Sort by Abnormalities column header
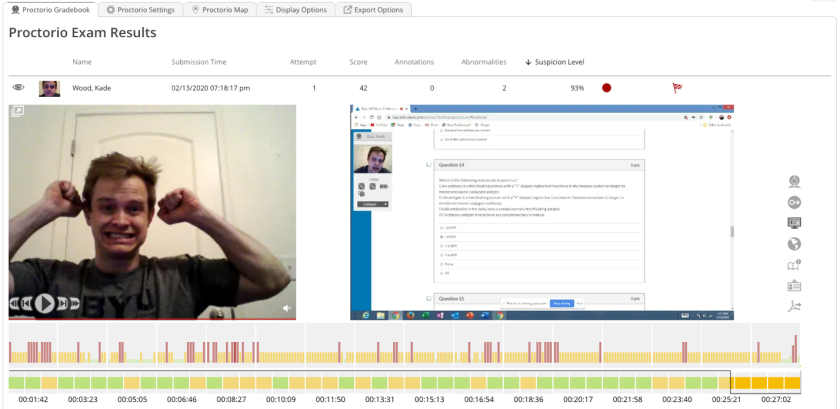This screenshot has height=409, width=840. (484, 62)
